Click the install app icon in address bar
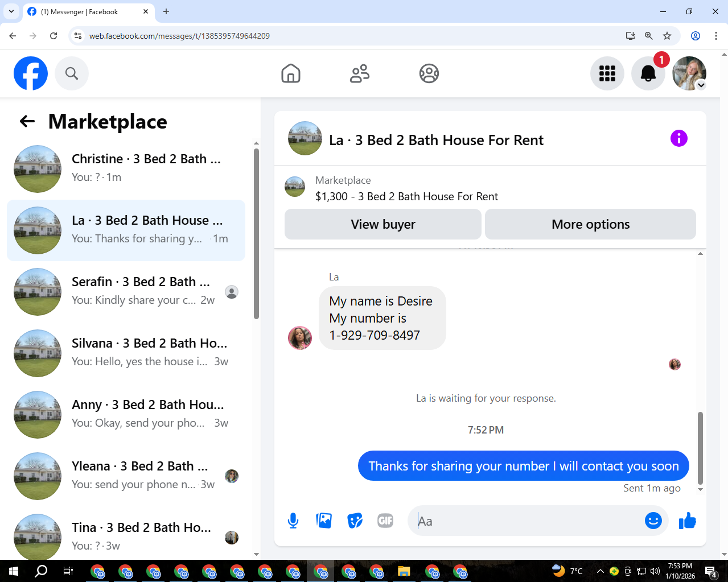This screenshot has height=582, width=728. pyautogui.click(x=631, y=36)
